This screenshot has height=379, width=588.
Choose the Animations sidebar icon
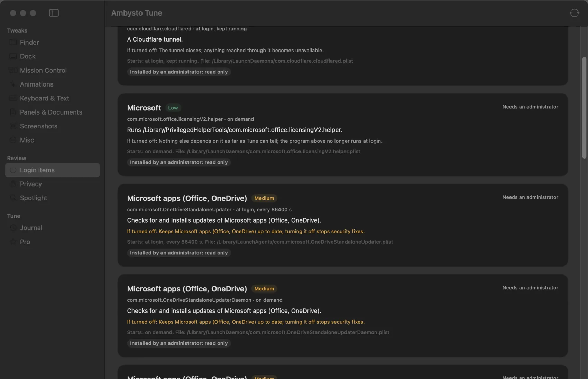[13, 84]
